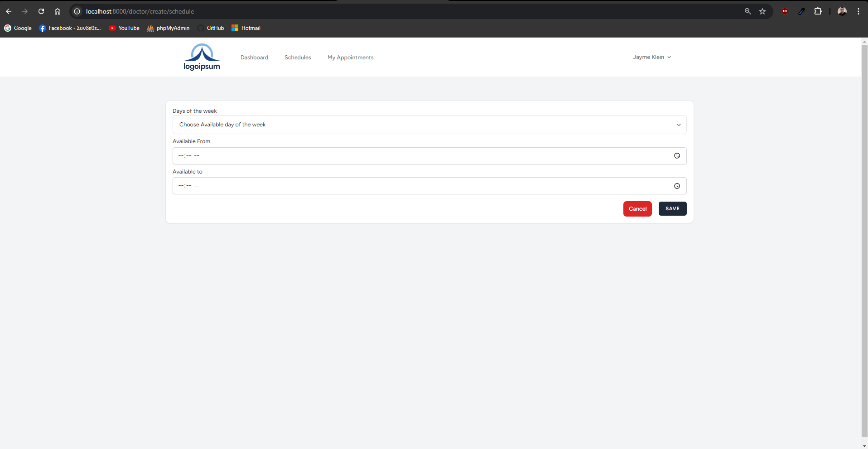The width and height of the screenshot is (868, 449).
Task: Cancel the schedule creation
Action: pos(637,209)
